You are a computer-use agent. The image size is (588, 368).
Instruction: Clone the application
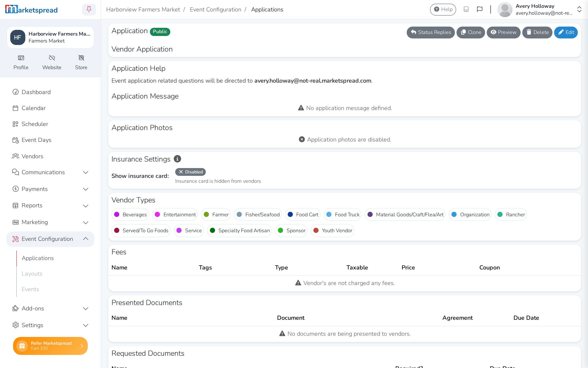point(471,32)
